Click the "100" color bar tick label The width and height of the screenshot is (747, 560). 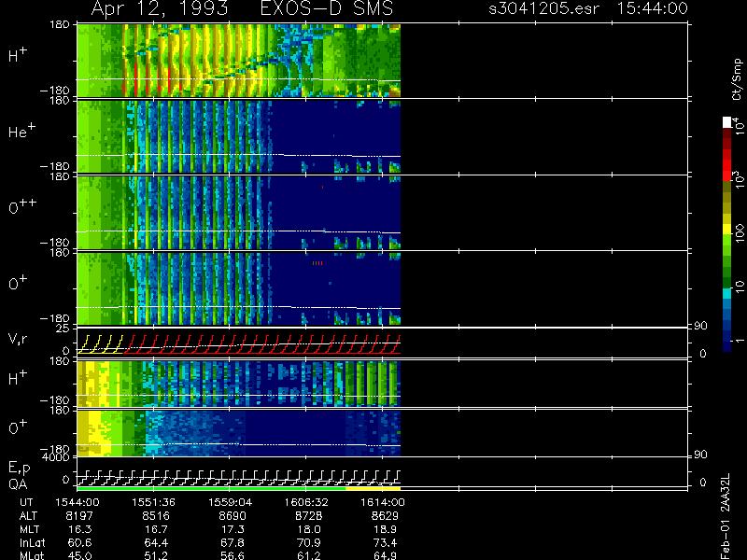coord(739,232)
